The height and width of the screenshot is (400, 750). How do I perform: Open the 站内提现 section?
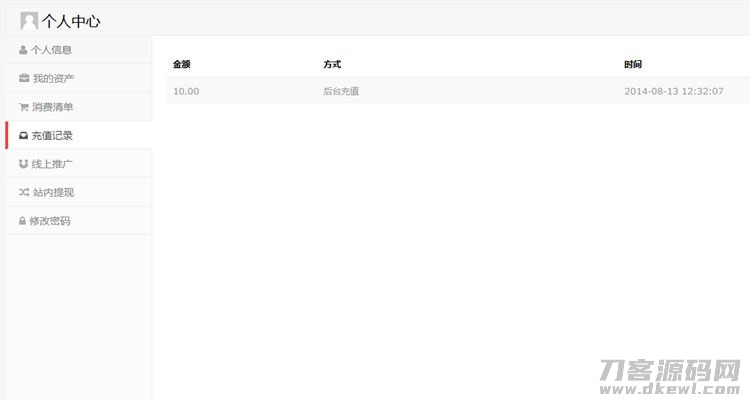tap(79, 192)
